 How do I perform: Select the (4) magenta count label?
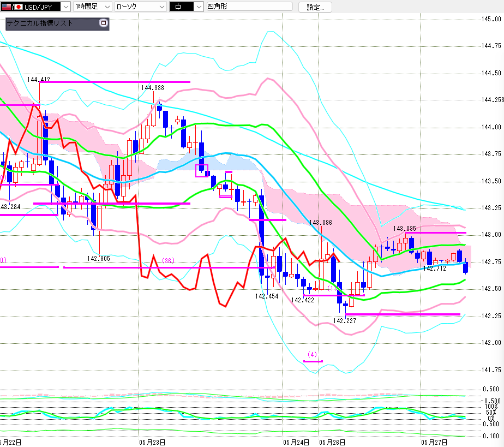coord(313,354)
